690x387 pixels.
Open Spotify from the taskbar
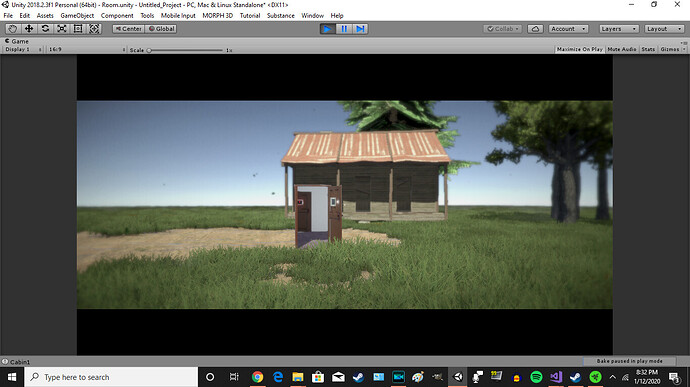point(536,377)
